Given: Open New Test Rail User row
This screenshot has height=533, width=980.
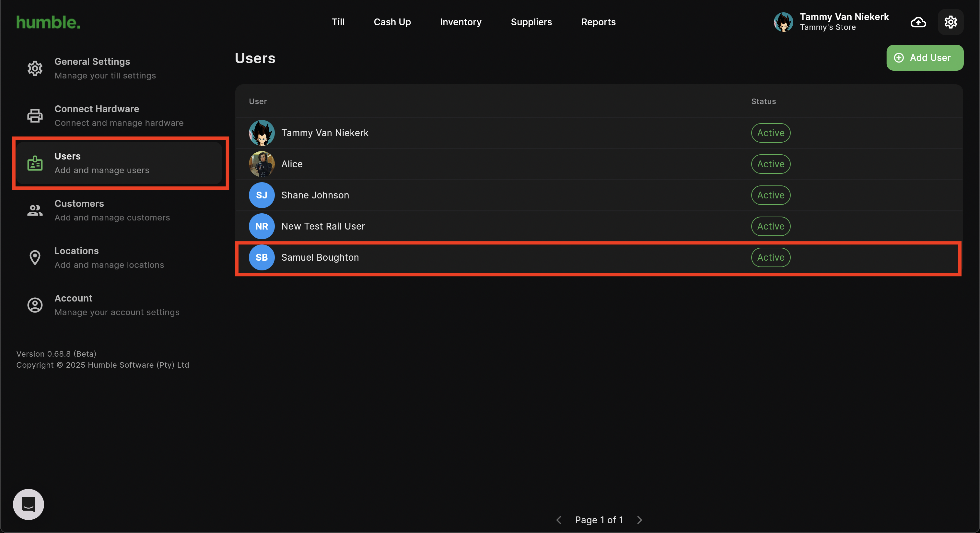Looking at the screenshot, I should 599,227.
